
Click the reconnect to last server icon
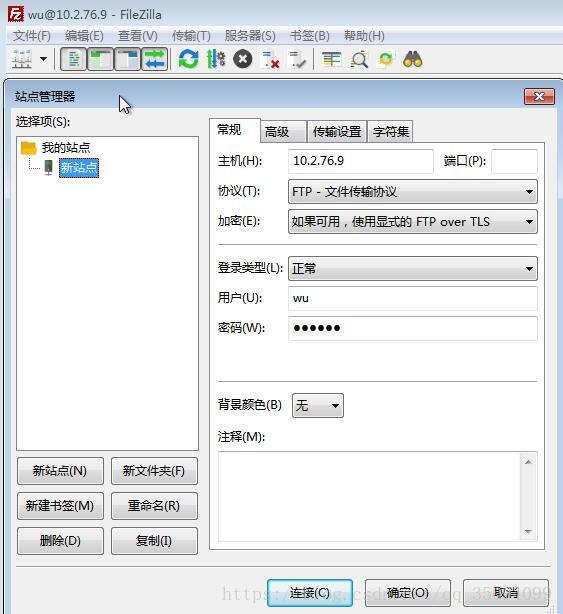point(297,60)
